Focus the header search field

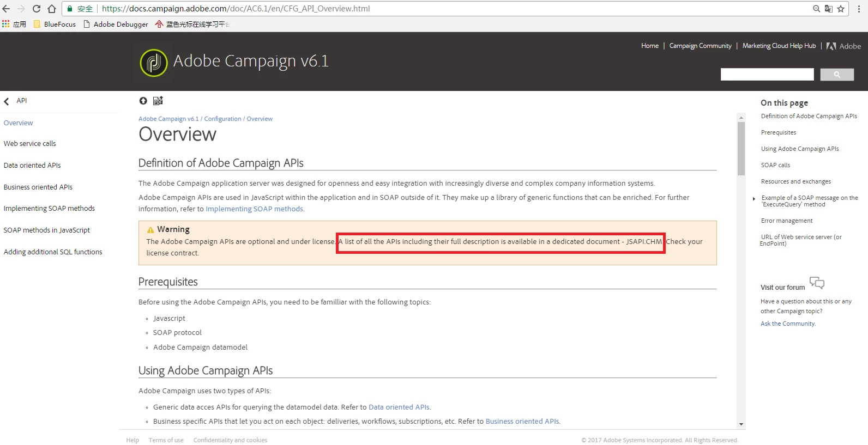click(x=767, y=75)
